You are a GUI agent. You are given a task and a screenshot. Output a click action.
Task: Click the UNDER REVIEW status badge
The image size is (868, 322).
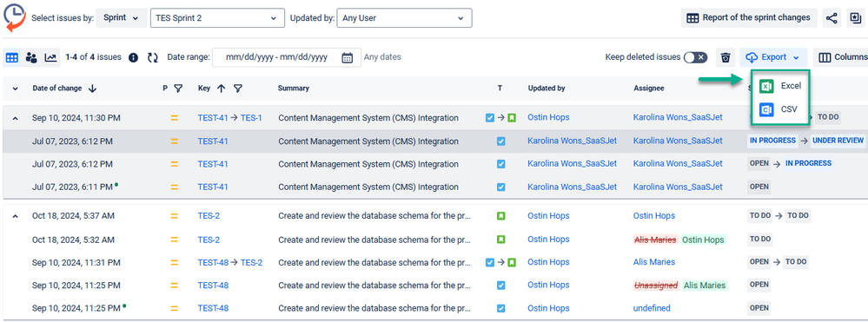(x=838, y=141)
